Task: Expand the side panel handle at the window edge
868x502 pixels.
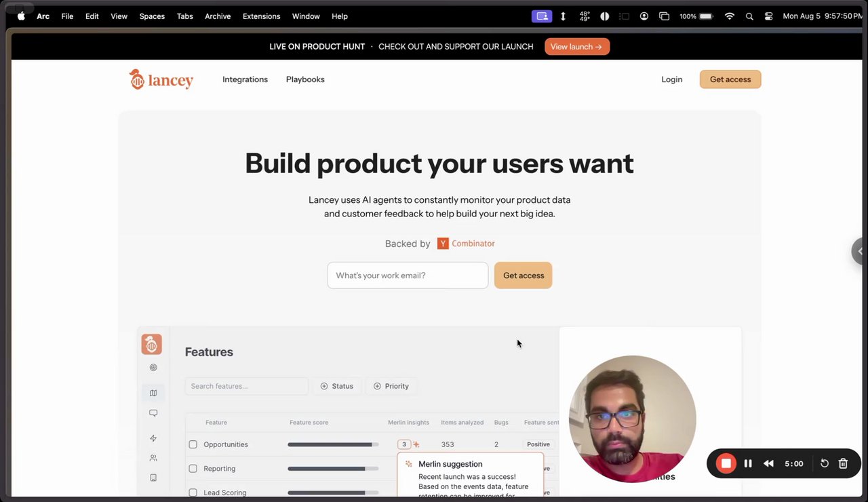Action: (859, 251)
